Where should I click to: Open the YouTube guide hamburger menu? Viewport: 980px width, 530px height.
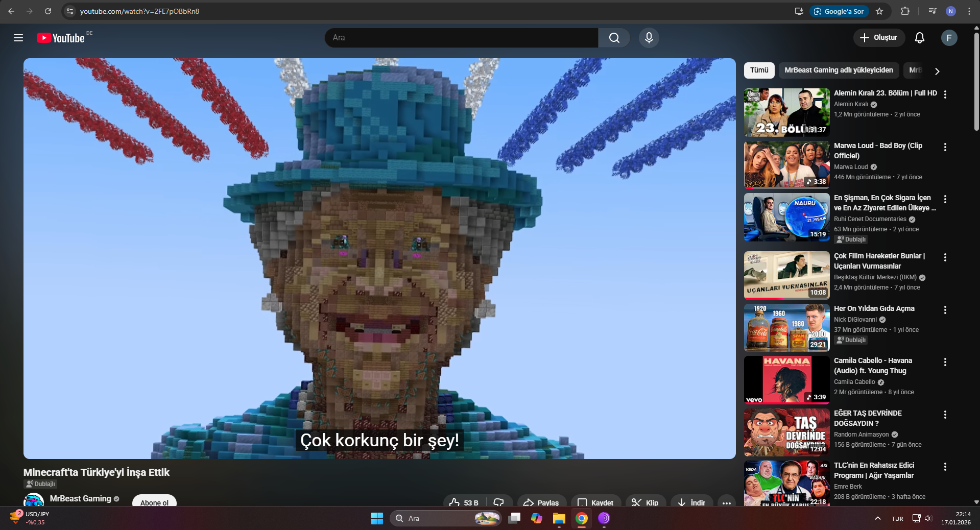pyautogui.click(x=18, y=38)
